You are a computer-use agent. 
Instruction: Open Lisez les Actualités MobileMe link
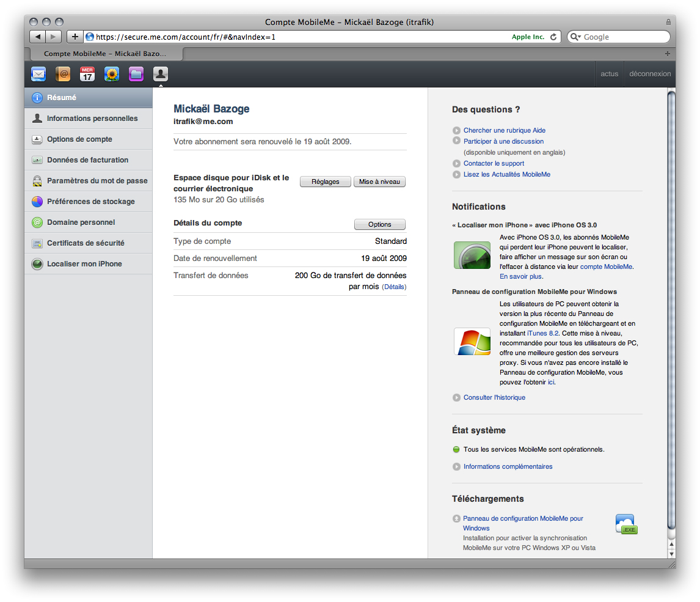pyautogui.click(x=507, y=175)
